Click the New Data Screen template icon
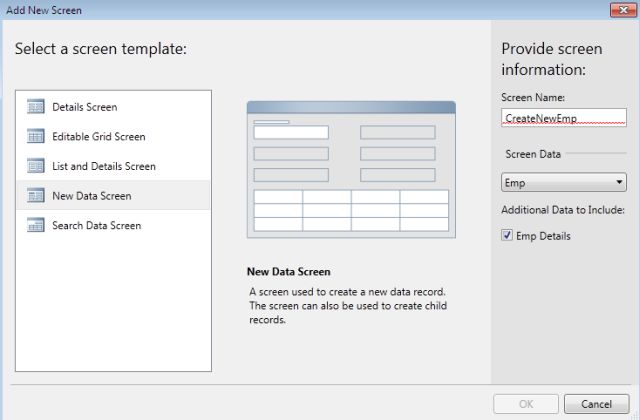 point(36,196)
